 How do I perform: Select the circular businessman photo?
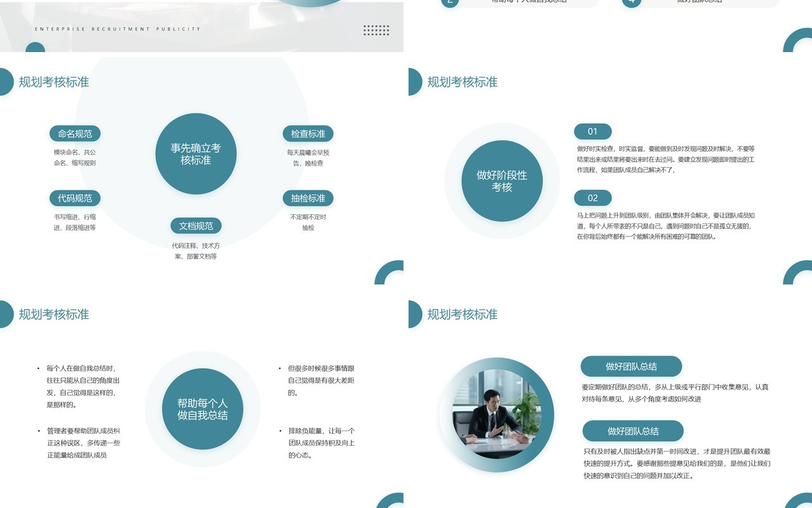point(497,415)
